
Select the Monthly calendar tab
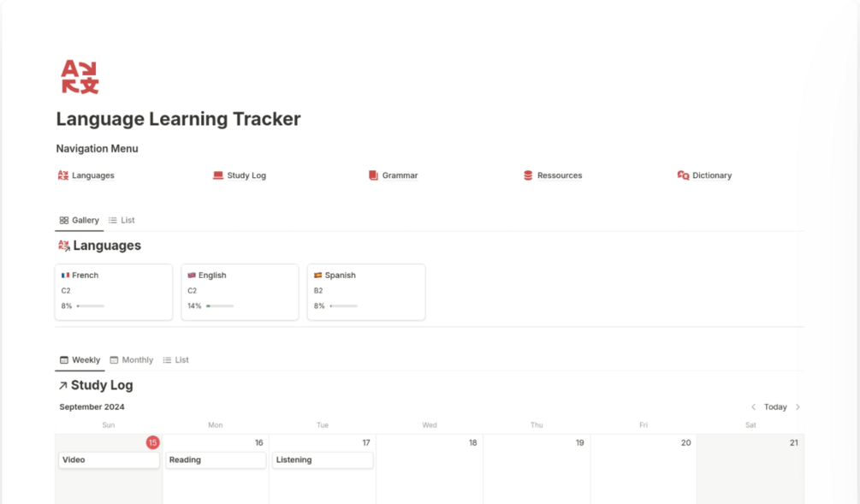pyautogui.click(x=131, y=360)
